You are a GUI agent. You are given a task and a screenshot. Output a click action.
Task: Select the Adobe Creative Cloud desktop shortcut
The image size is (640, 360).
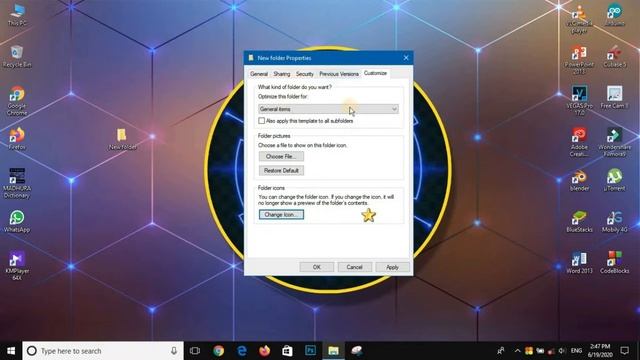[x=579, y=142]
